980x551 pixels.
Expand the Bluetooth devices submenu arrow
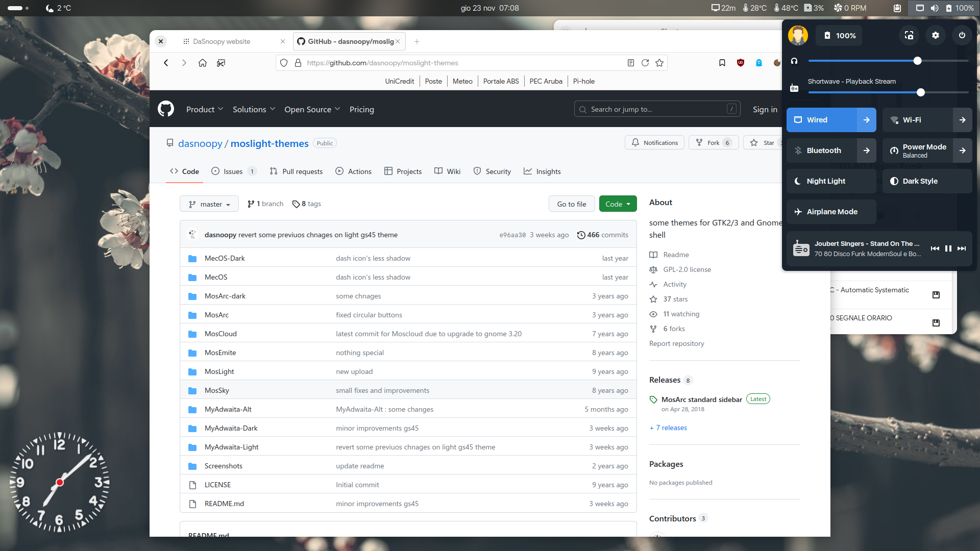867,151
